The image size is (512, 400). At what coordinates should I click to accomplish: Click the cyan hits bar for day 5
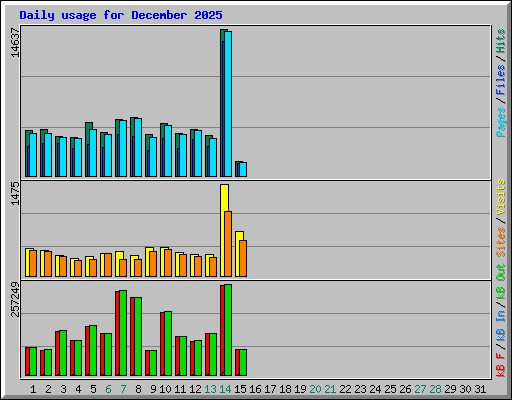tap(93, 153)
